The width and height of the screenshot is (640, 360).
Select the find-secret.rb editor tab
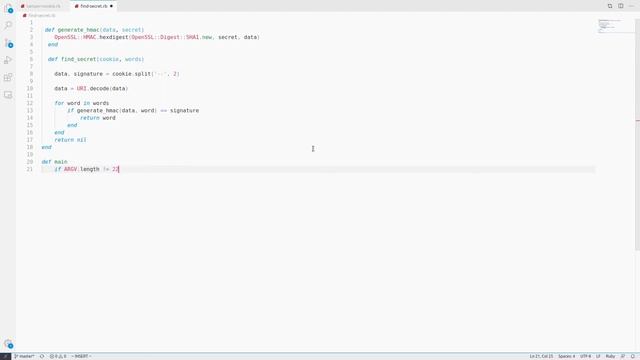tap(93, 6)
